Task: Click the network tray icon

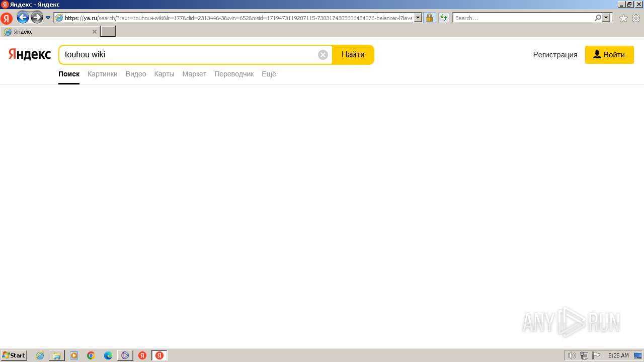Action: click(584, 355)
